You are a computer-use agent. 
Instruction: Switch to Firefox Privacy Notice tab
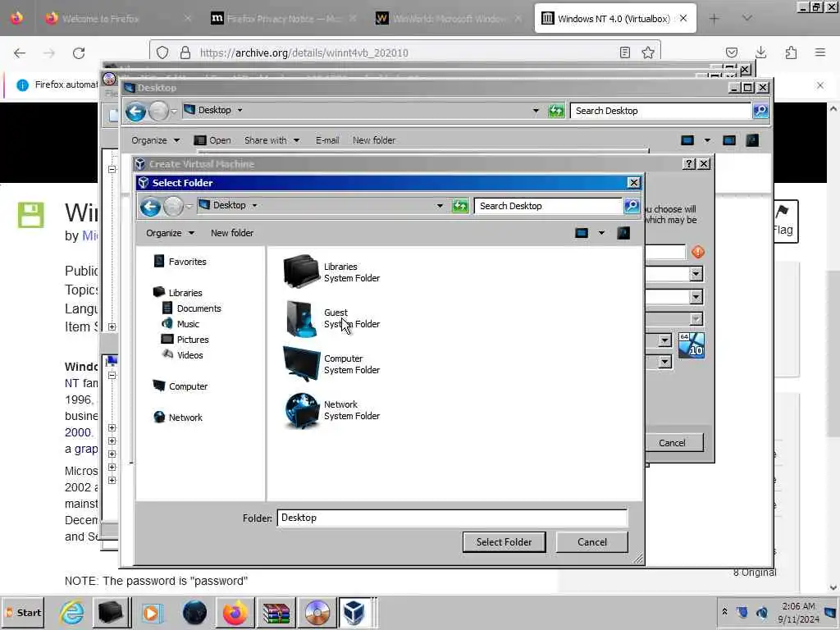pyautogui.click(x=284, y=19)
